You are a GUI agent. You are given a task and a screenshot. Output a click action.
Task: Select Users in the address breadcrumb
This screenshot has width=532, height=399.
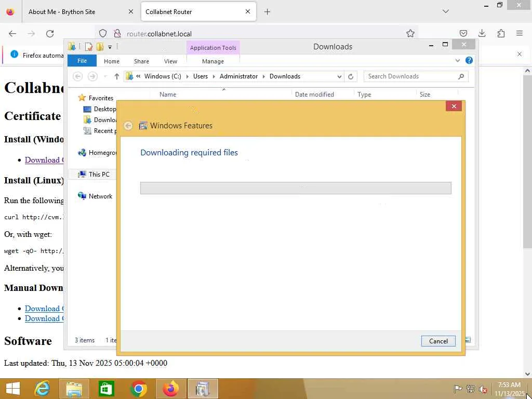(201, 76)
